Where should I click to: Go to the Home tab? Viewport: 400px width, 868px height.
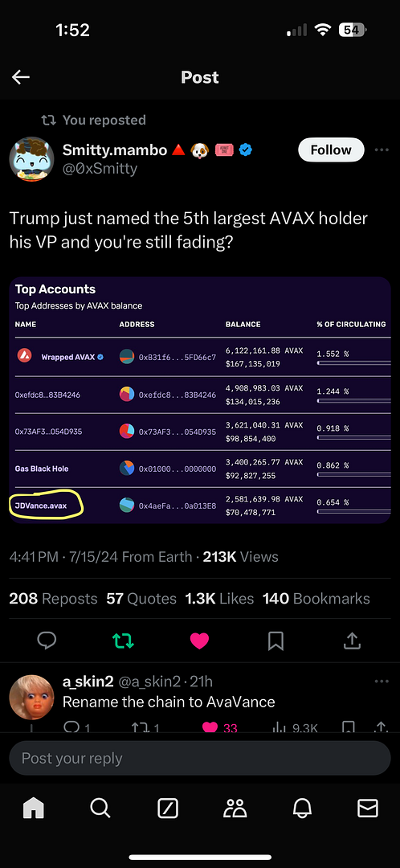tap(33, 809)
